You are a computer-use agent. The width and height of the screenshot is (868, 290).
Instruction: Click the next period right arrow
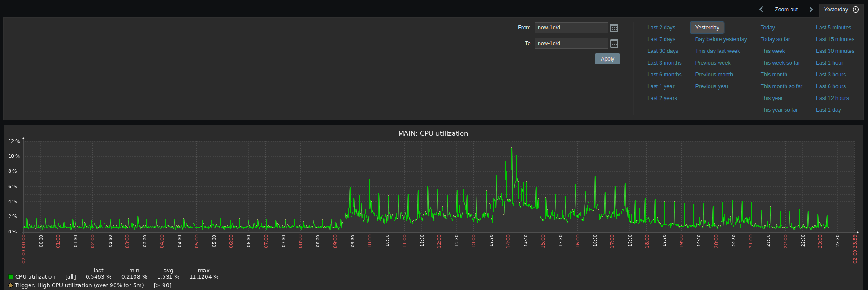point(811,10)
